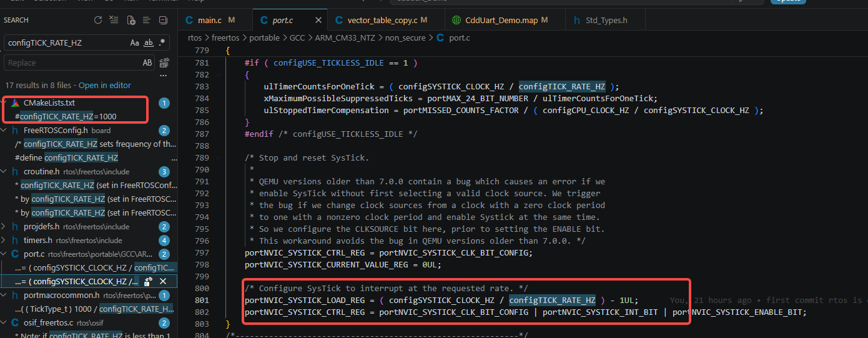
Task: Refresh the search results
Action: tap(98, 20)
